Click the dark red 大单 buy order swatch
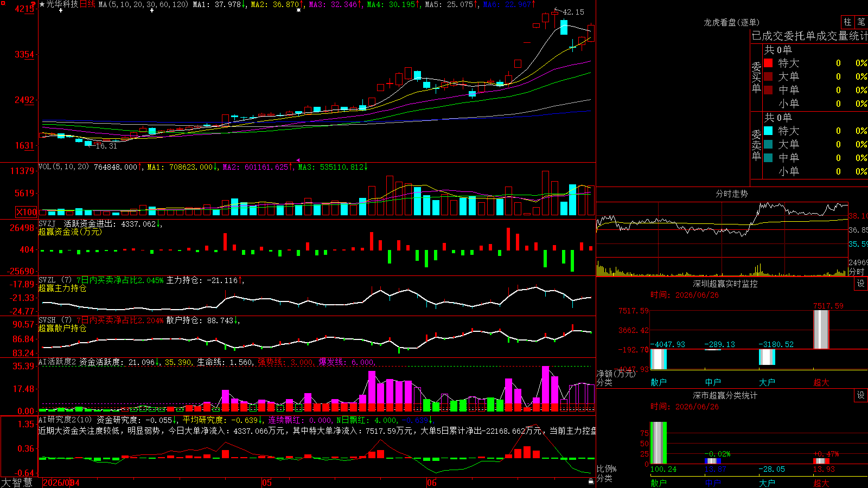 pyautogui.click(x=768, y=76)
